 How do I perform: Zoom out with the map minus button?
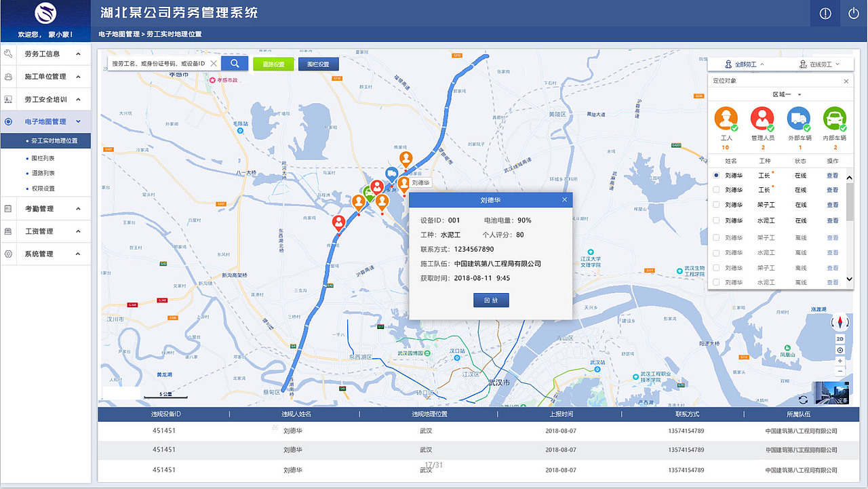click(840, 371)
